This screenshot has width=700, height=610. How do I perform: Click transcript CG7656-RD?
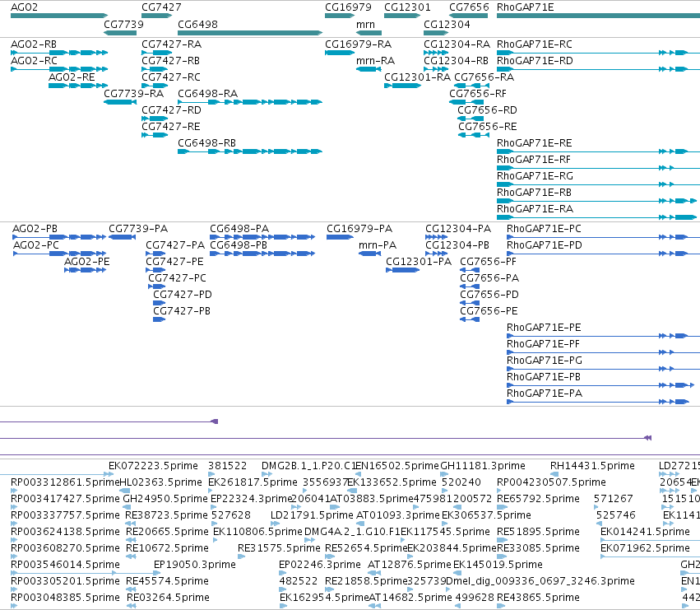coord(487,110)
